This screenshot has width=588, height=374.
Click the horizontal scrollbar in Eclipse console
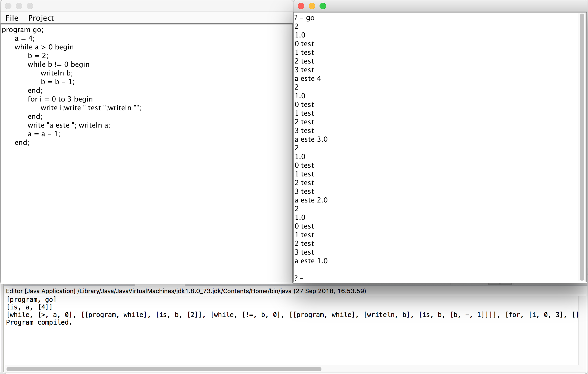[164, 369]
